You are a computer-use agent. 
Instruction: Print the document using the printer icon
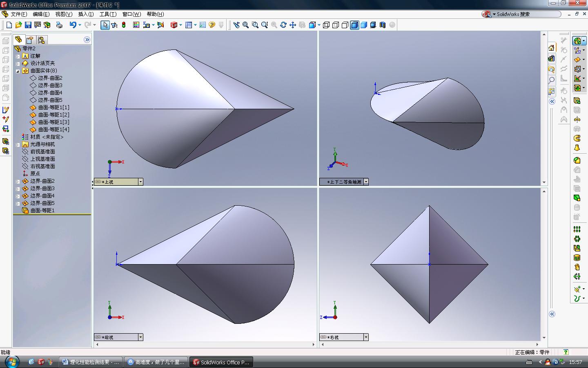click(x=59, y=25)
